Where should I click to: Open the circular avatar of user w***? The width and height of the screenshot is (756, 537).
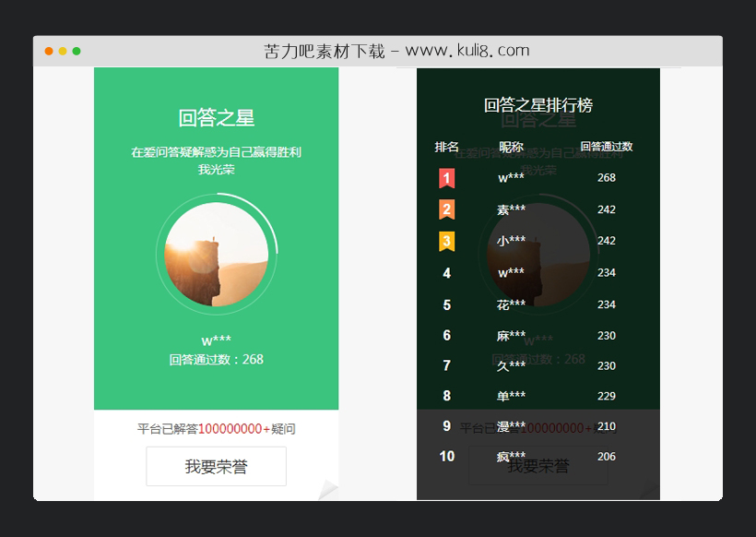click(216, 256)
